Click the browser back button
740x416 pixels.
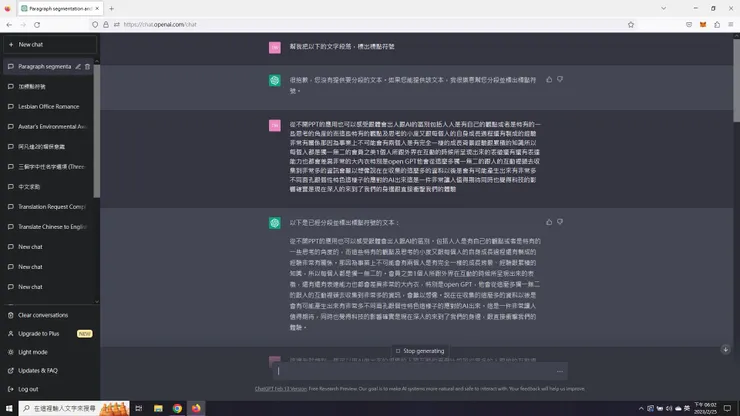9,25
